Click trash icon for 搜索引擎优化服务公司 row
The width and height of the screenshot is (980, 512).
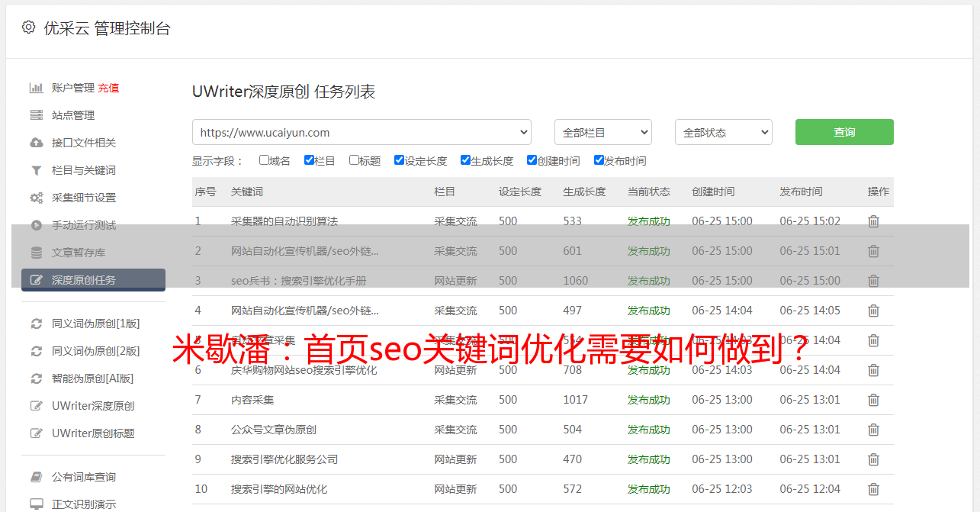873,459
